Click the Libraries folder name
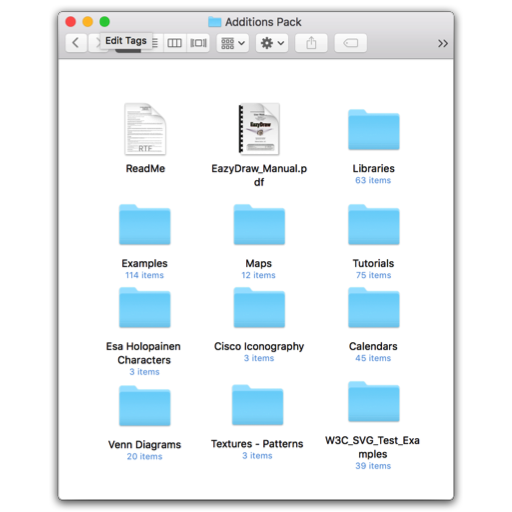The height and width of the screenshot is (512, 512). click(374, 168)
